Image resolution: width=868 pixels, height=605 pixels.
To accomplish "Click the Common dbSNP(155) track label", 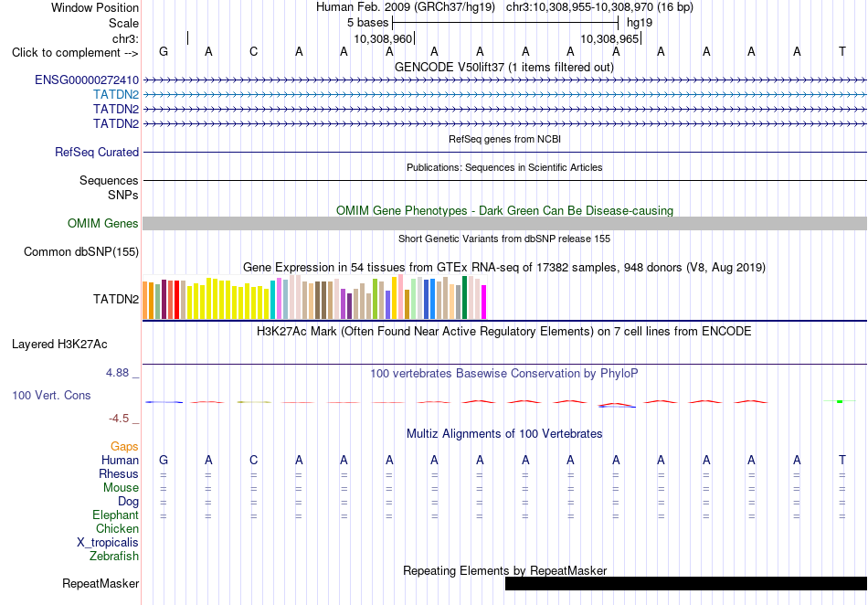I will pos(81,252).
